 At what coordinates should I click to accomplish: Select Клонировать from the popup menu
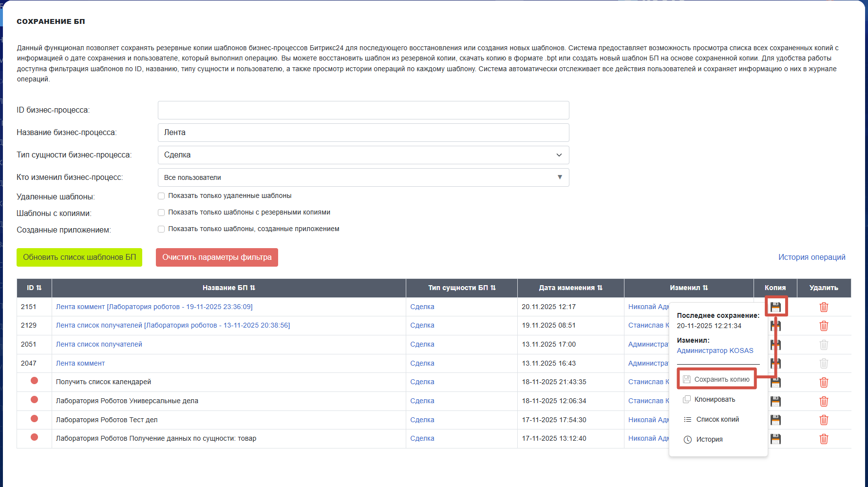tap(709, 399)
